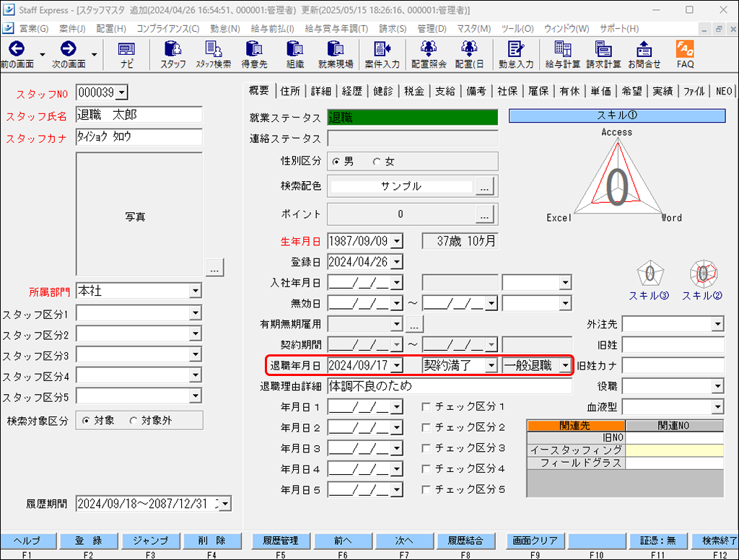
Task: Open the 勤怠入力 attendance icon
Action: pyautogui.click(x=515, y=49)
